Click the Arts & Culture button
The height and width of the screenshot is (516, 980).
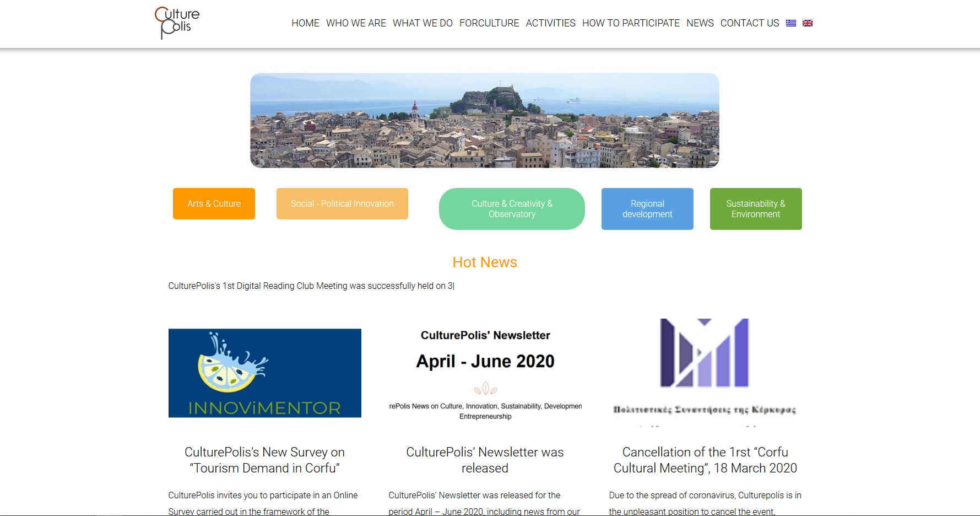tap(214, 203)
